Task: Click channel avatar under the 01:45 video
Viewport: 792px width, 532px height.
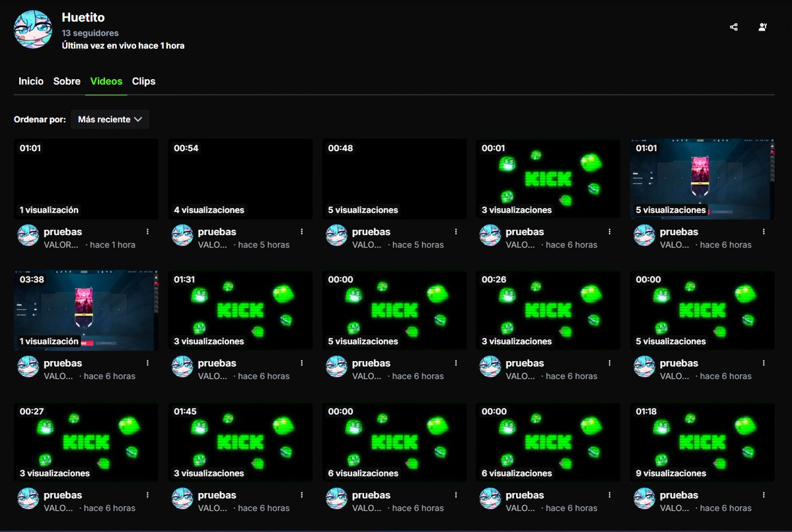Action: 182,499
